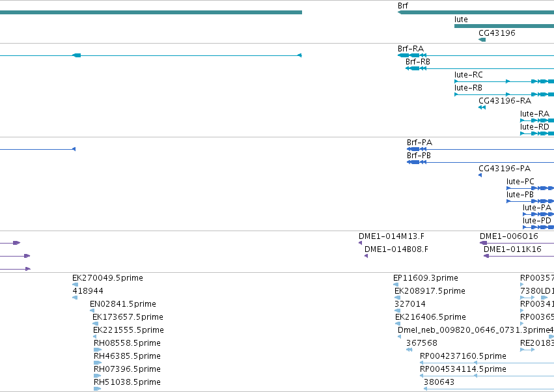554x392 pixels.
Task: Click the Brf-RB transcript exon arrows
Action: [x=416, y=68]
